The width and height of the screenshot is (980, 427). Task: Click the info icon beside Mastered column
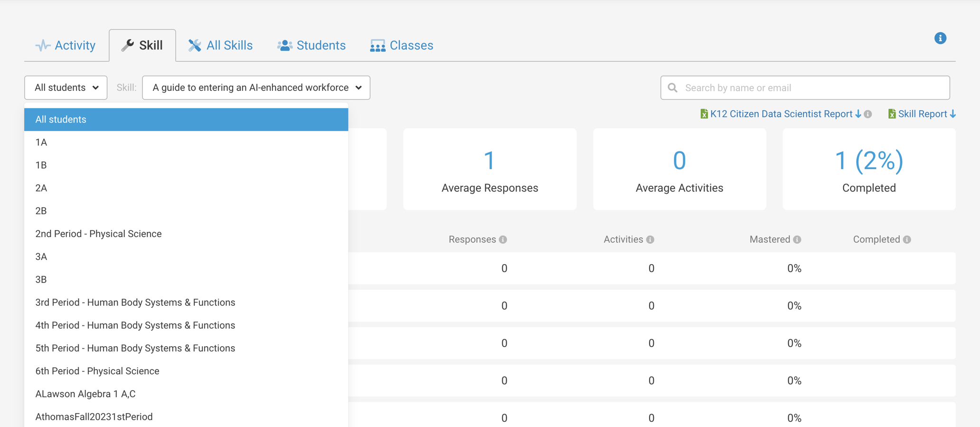(797, 240)
